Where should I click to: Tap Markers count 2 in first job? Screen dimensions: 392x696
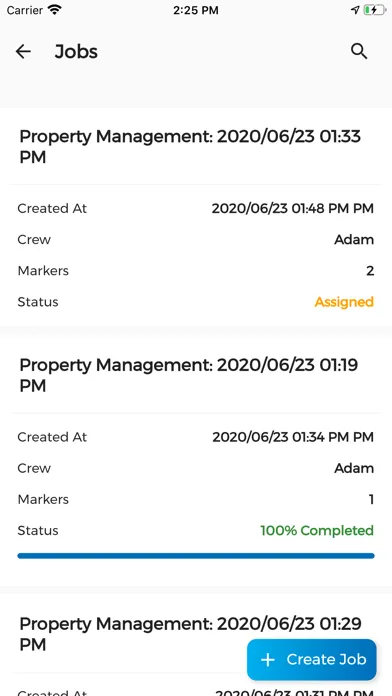pos(370,271)
